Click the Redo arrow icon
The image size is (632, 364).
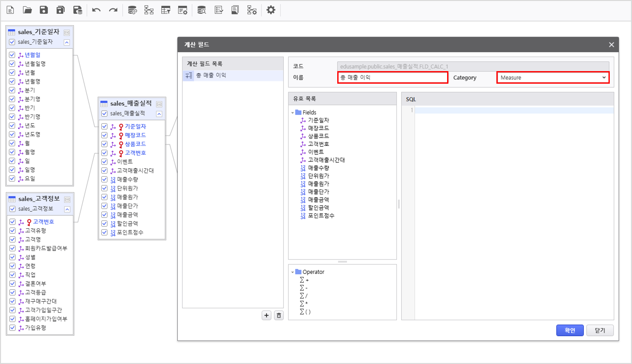(x=113, y=10)
